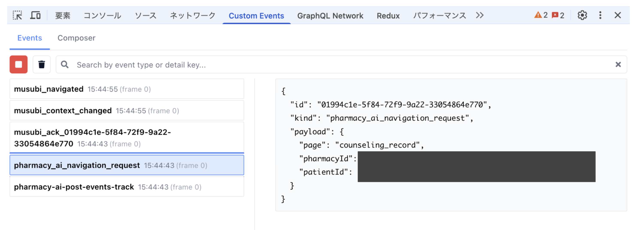
Task: Open the GraphQL Network tab
Action: click(x=330, y=16)
